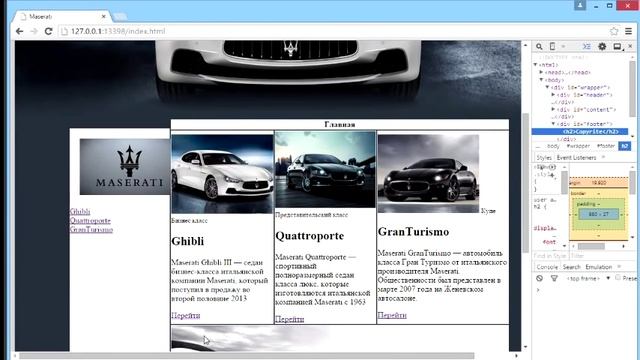Open the Quattroporte sidebar link
The width and height of the screenshot is (640, 360).
pos(90,220)
